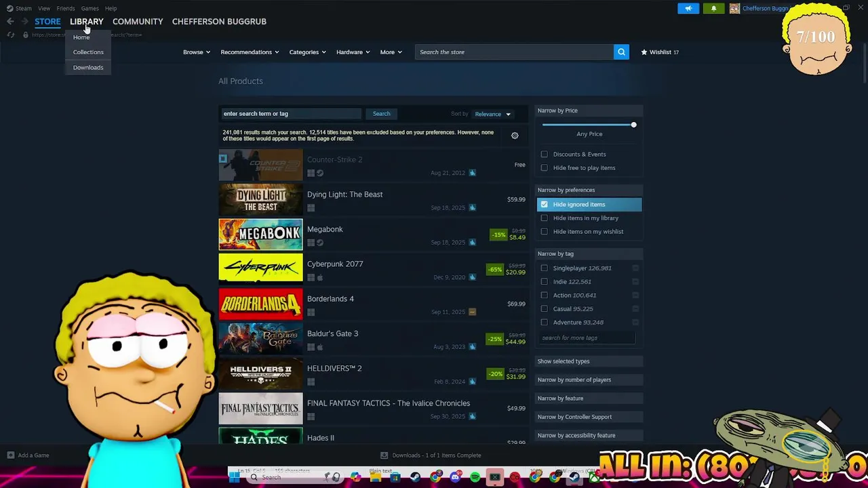Exclude the Singleplayer tag with its minus icon
Image resolution: width=868 pixels, height=488 pixels.
[x=635, y=268]
